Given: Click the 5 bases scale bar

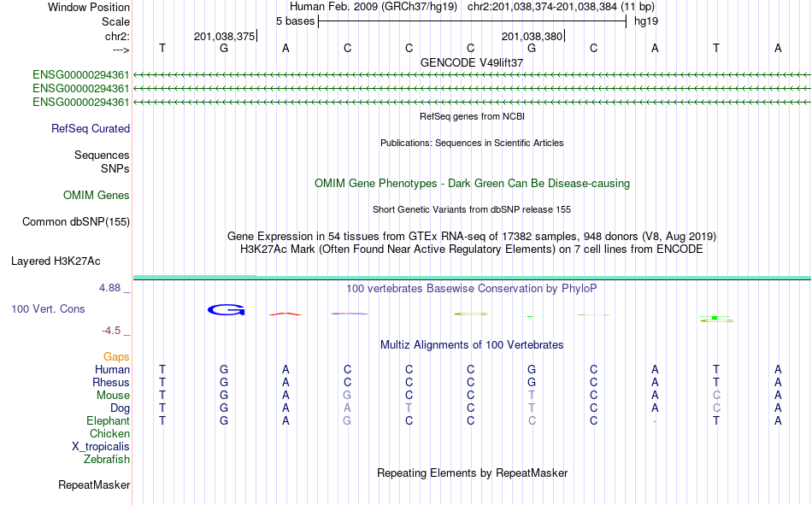Looking at the screenshot, I should 473,21.
